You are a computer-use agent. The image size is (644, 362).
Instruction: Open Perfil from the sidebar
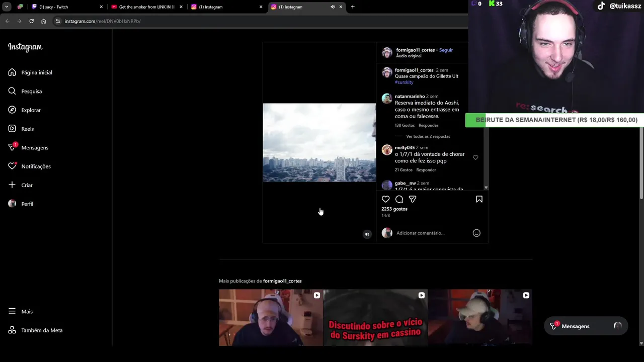pyautogui.click(x=21, y=204)
